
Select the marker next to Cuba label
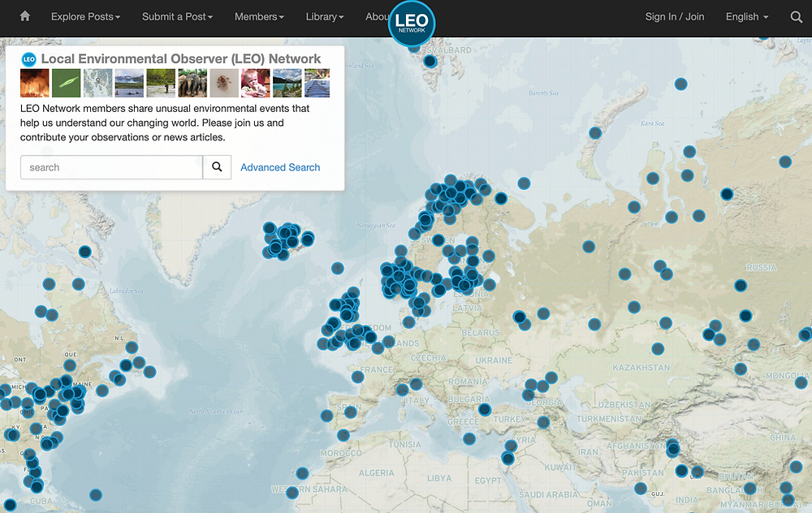pos(11,505)
